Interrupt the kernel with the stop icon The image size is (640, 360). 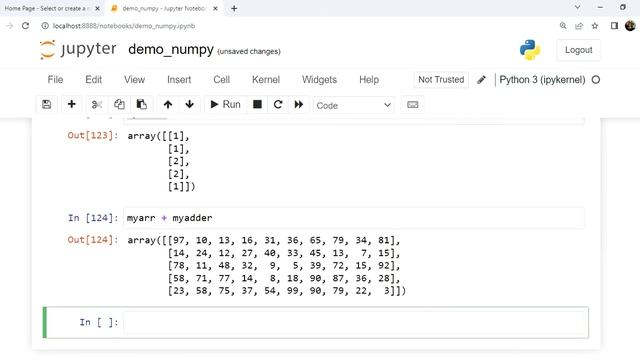257,104
